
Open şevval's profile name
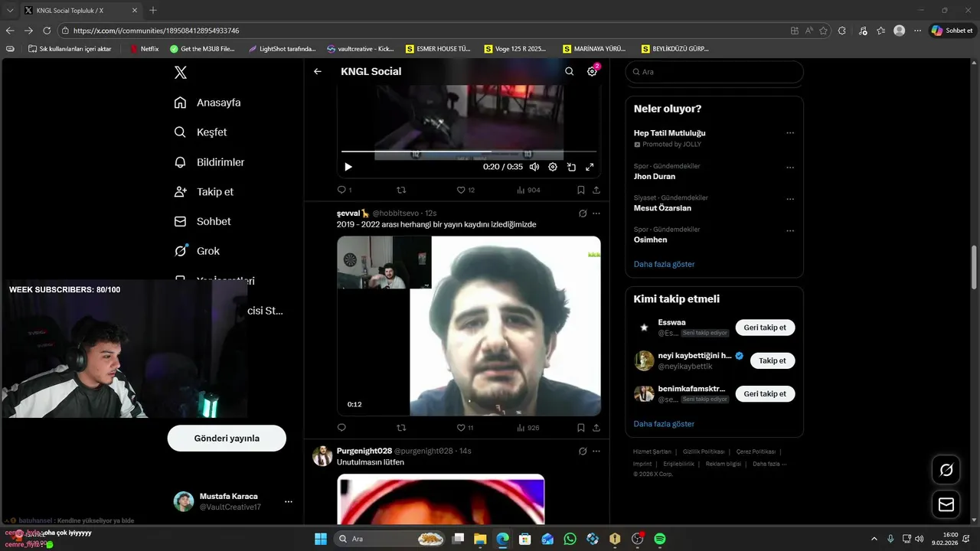click(353, 213)
